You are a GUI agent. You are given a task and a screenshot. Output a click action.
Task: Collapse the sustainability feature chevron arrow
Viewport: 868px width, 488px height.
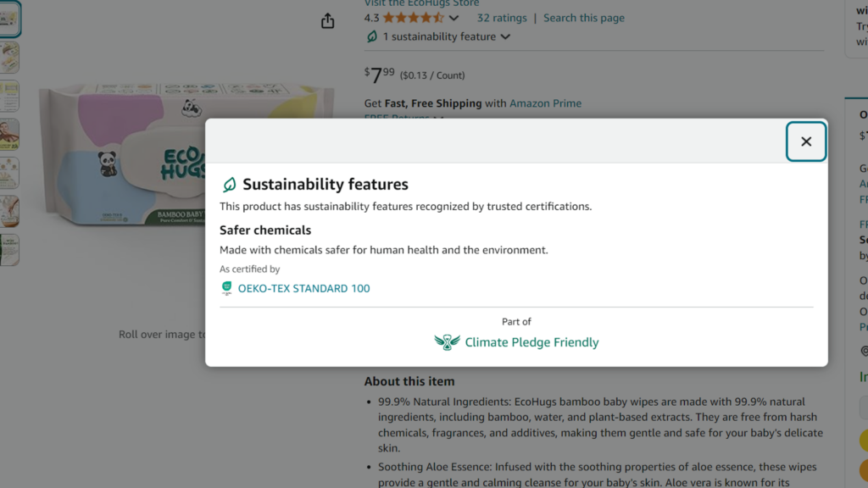pyautogui.click(x=505, y=36)
